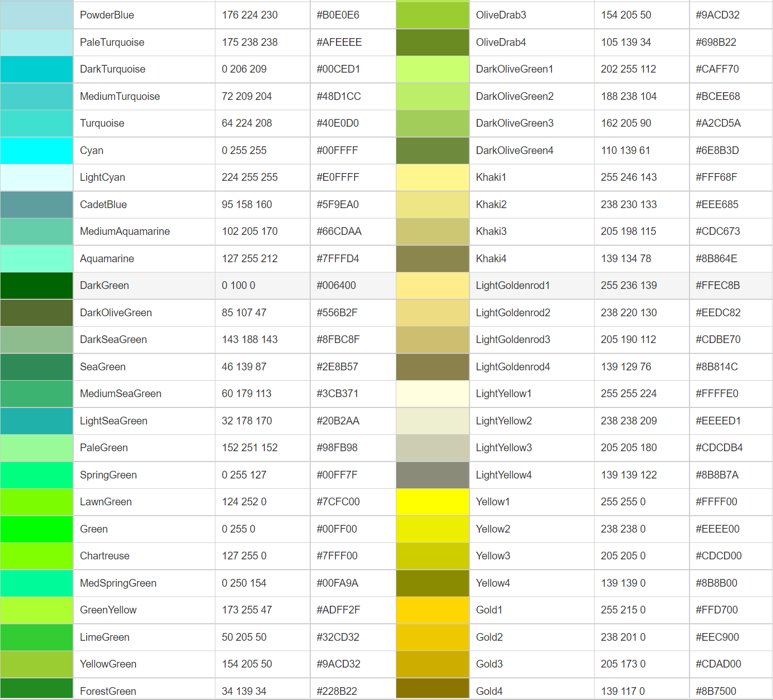
Task: Select the Yellow1 color swatch
Action: 432,502
